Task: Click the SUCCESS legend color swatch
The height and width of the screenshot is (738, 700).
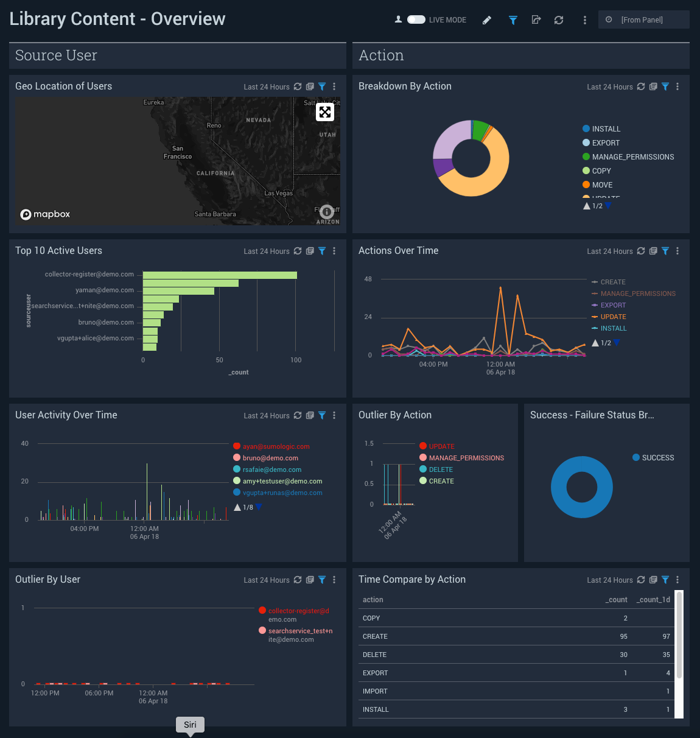Action: (636, 457)
